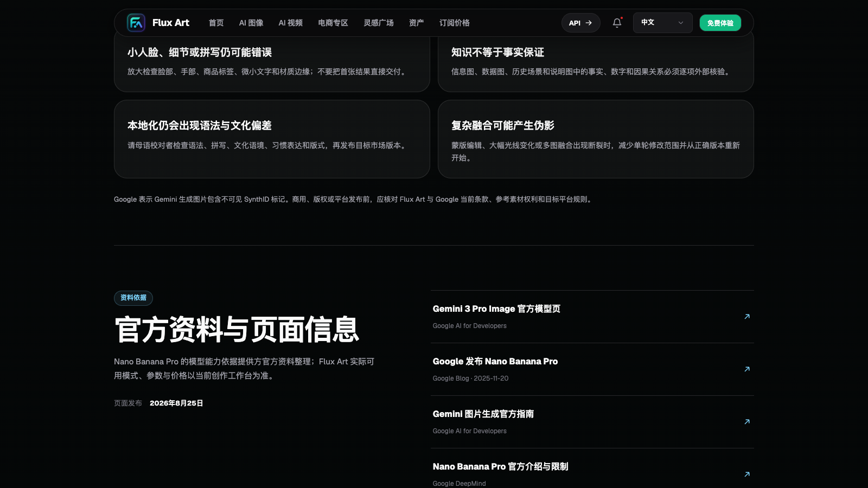The width and height of the screenshot is (868, 488).
Task: Click the 官方资料与页面信息 heading
Action: (x=237, y=330)
